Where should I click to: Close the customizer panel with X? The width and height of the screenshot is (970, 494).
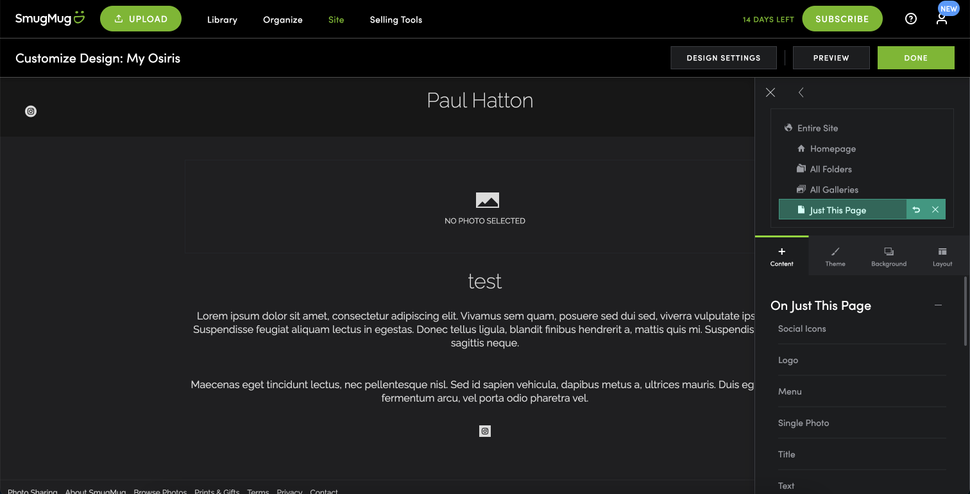click(x=770, y=92)
